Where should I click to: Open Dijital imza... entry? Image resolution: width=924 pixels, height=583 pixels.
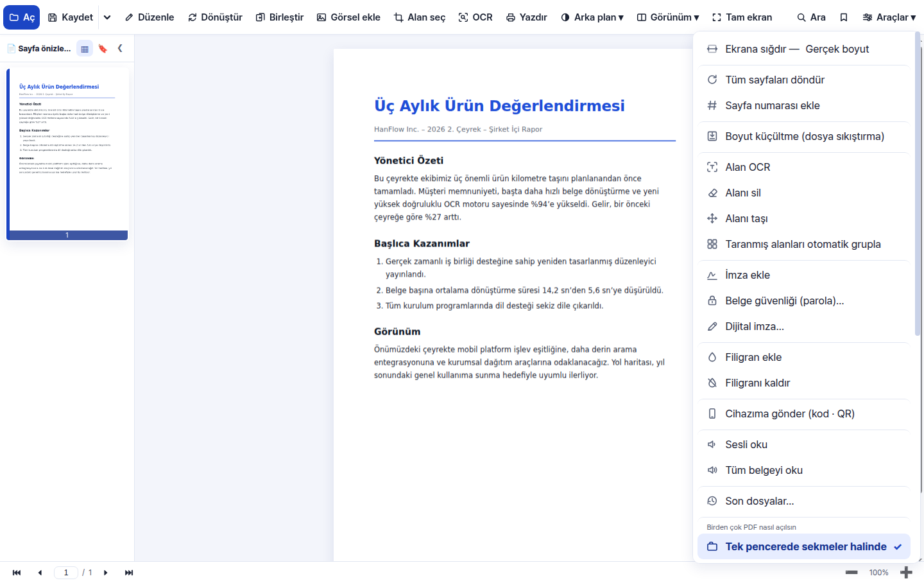click(x=804, y=326)
